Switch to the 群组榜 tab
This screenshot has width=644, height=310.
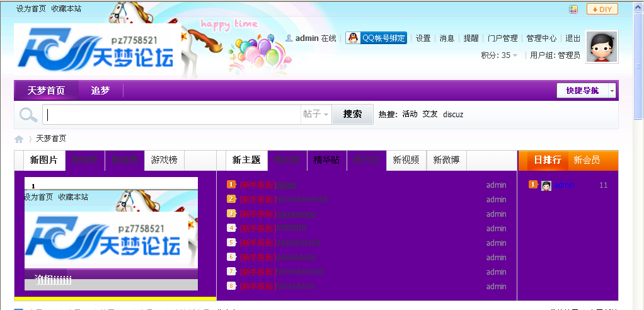click(125, 160)
